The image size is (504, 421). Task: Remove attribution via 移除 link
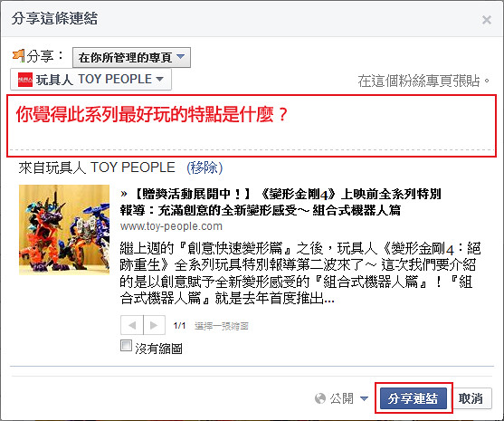coord(204,167)
